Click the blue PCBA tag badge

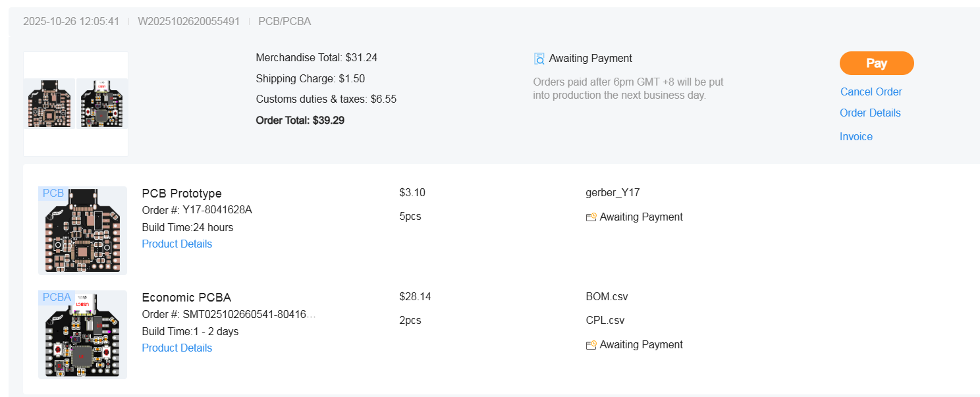pos(57,297)
